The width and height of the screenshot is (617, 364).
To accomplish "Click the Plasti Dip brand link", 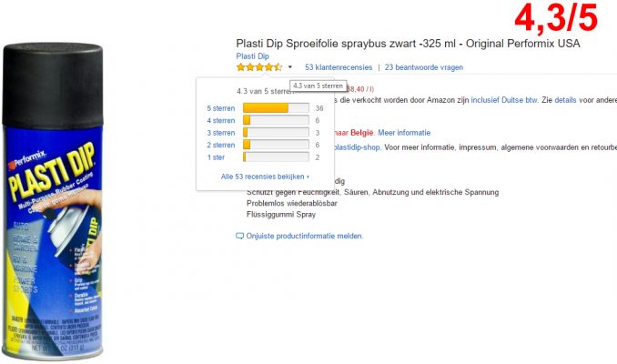I will [253, 56].
